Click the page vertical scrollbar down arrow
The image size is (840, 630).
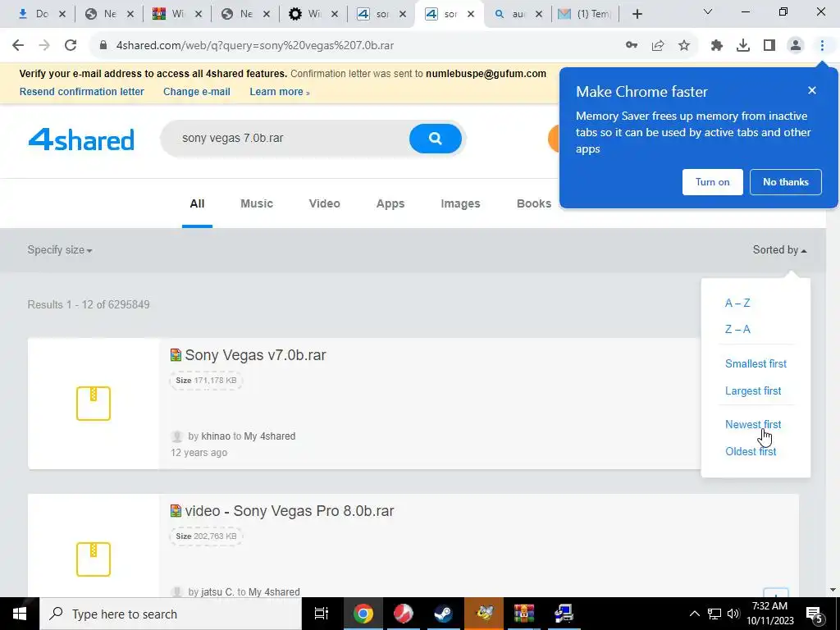click(x=833, y=591)
